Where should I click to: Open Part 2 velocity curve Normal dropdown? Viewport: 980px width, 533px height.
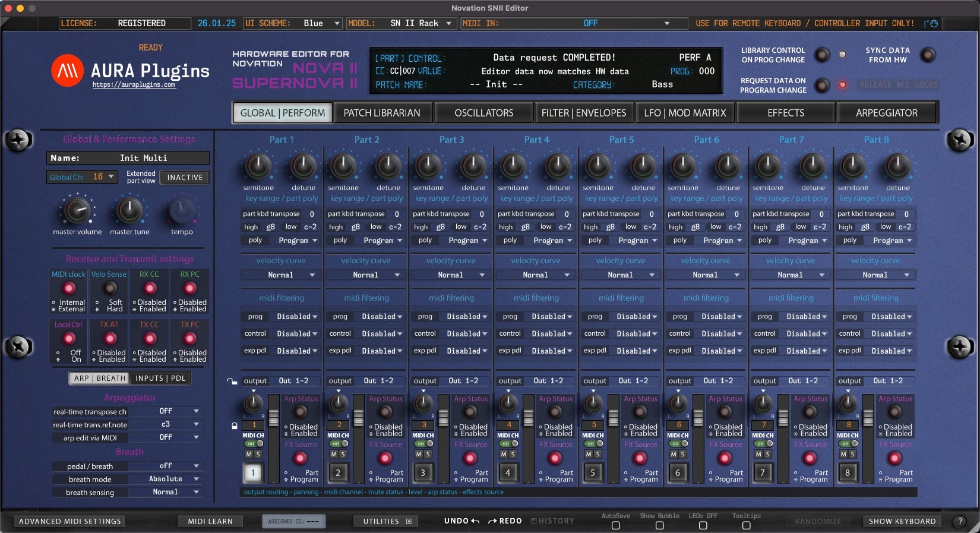366,275
